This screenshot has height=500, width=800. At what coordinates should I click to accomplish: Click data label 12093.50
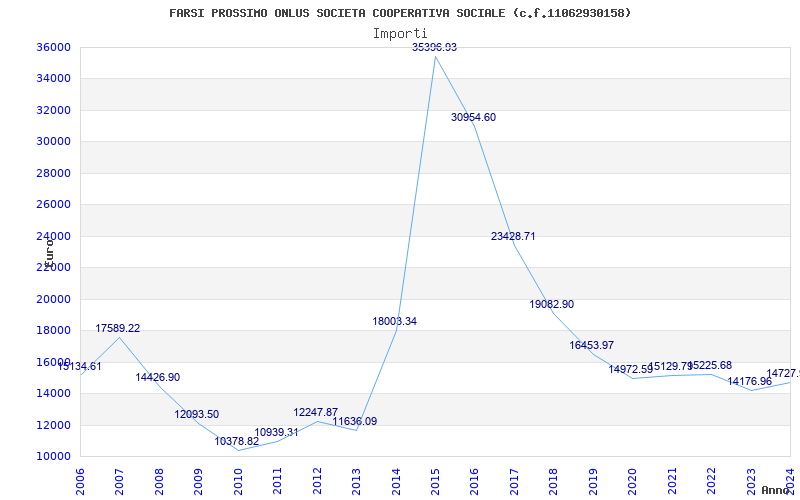point(197,414)
